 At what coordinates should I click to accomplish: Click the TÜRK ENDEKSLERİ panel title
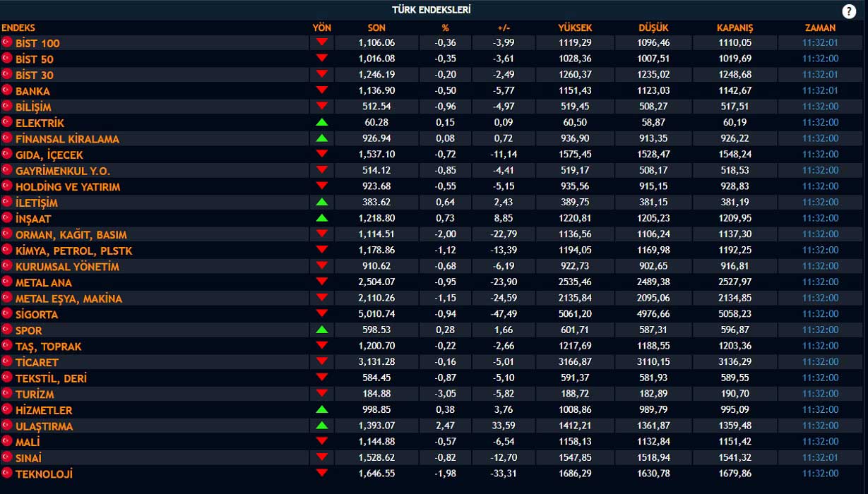tap(432, 10)
